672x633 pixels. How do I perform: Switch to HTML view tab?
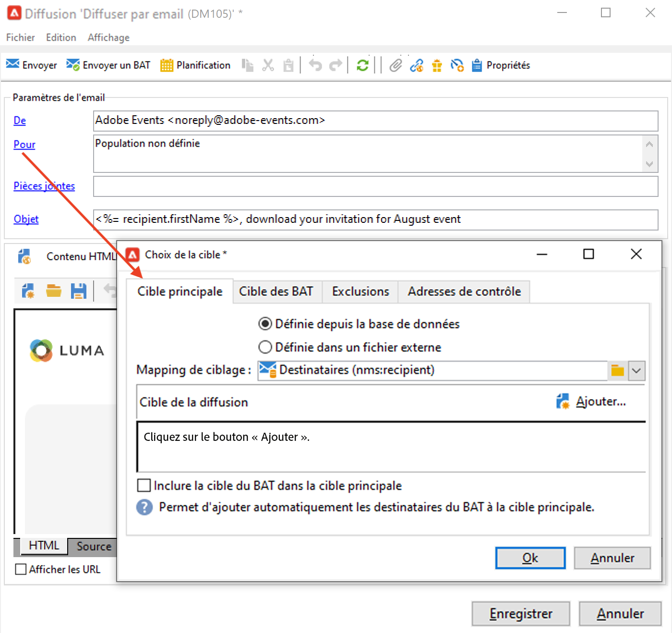tap(44, 546)
